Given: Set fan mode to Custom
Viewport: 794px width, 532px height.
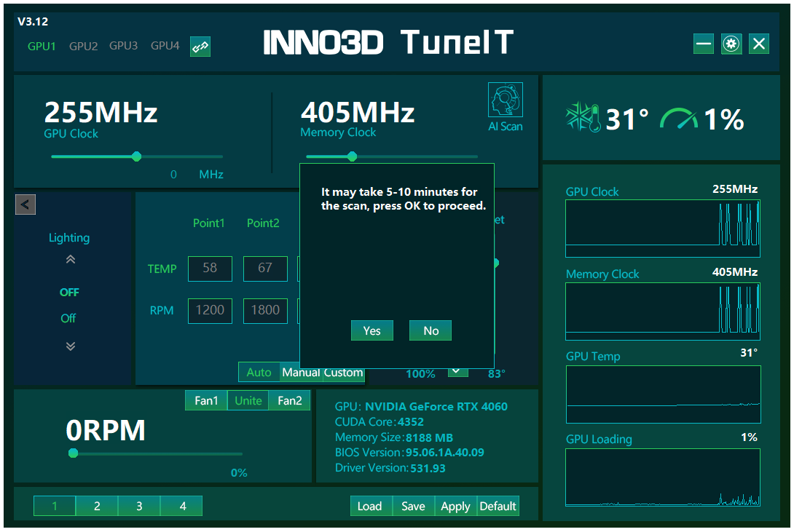Looking at the screenshot, I should point(343,373).
